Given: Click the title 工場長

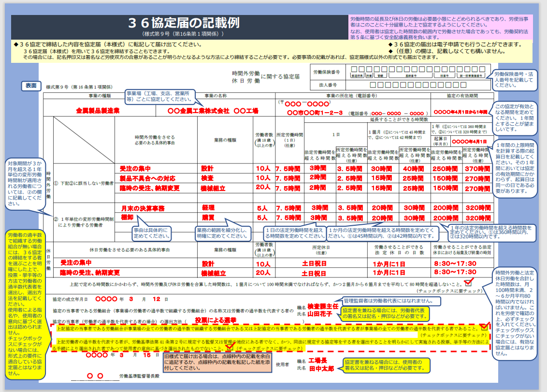Looking at the screenshot, I should 317,360.
